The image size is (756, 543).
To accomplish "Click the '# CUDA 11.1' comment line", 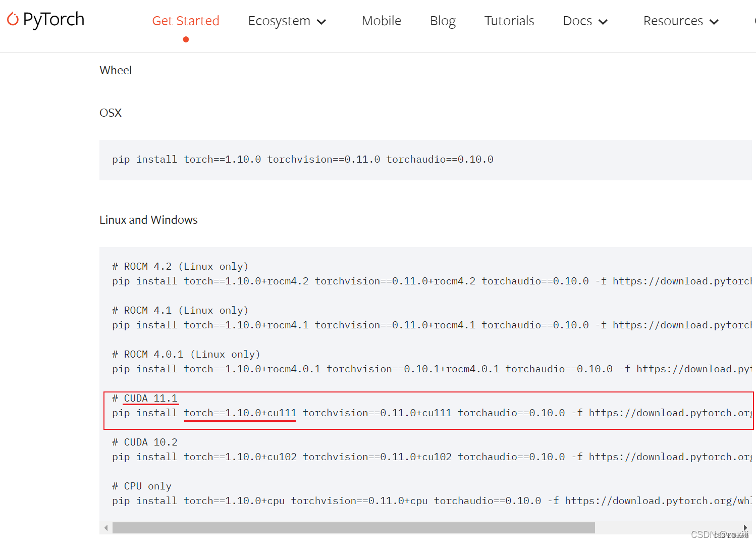I will pos(145,398).
